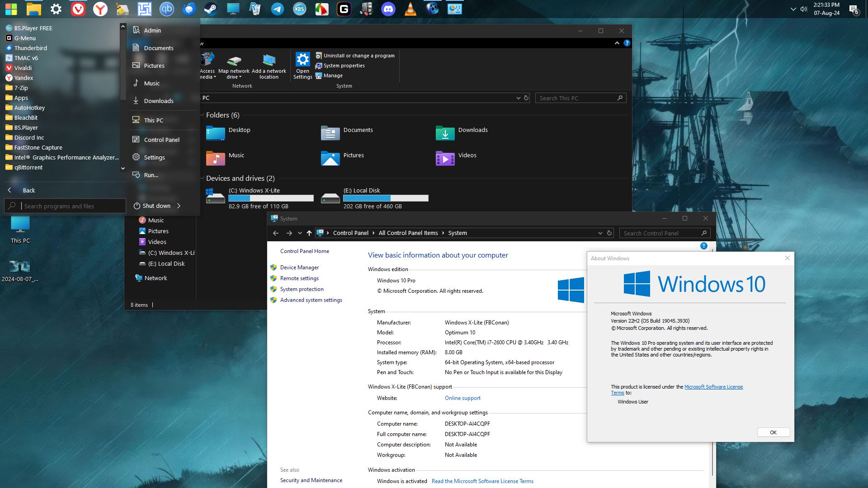Click OK in About Windows dialog
The width and height of the screenshot is (868, 488).
point(774,432)
